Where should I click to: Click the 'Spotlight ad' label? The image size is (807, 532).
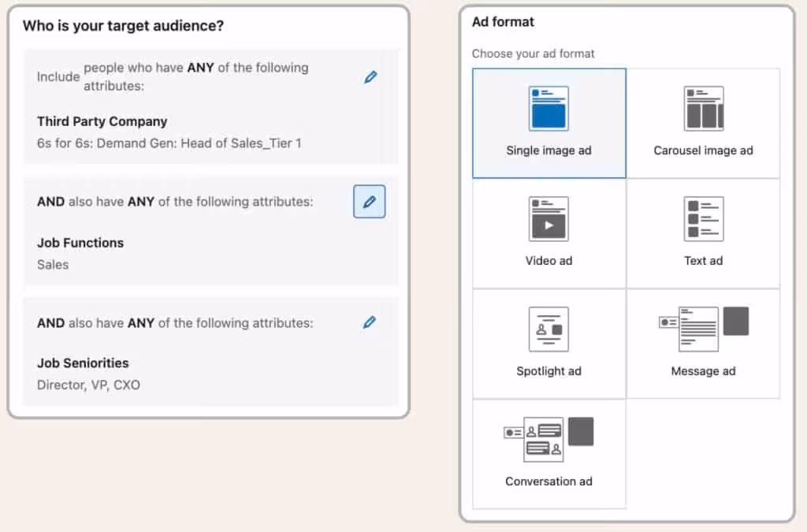[549, 371]
